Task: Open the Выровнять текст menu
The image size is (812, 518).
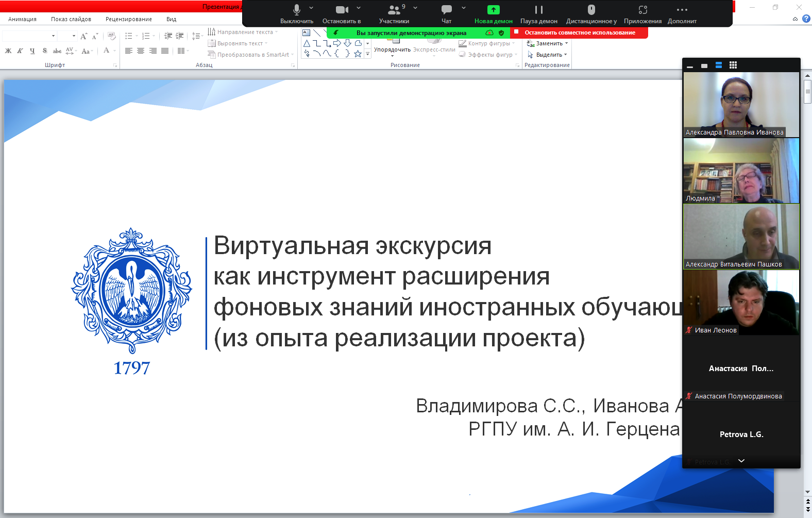Action: (238, 43)
